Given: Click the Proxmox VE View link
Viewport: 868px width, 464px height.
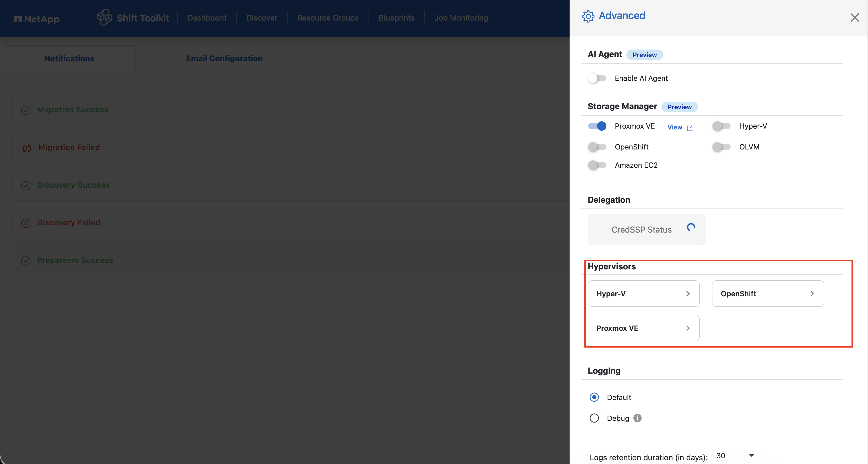Looking at the screenshot, I should click(674, 127).
